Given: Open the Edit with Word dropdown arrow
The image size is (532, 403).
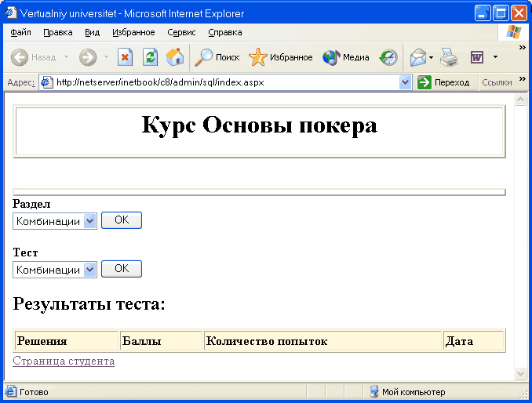Looking at the screenshot, I should pos(495,57).
